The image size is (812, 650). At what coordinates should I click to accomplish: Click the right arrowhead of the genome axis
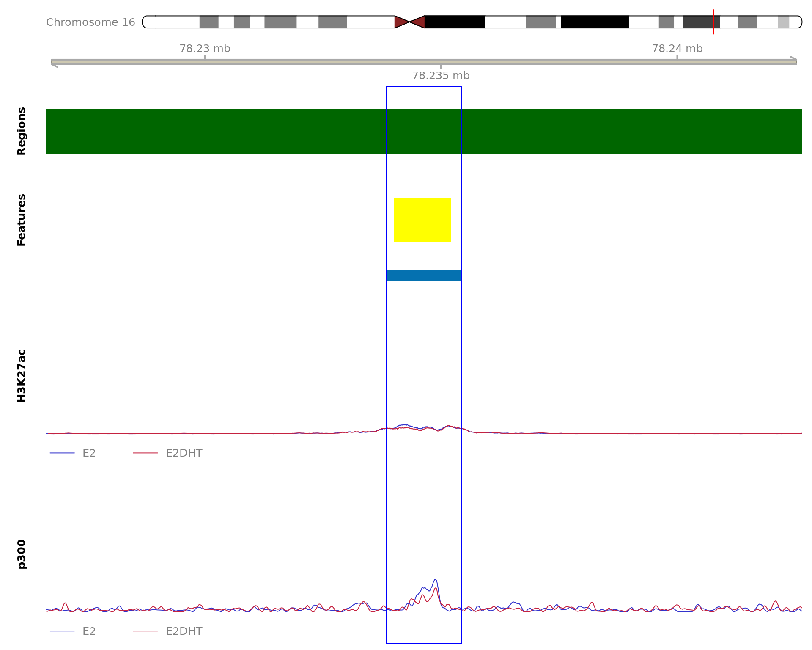[x=794, y=60]
